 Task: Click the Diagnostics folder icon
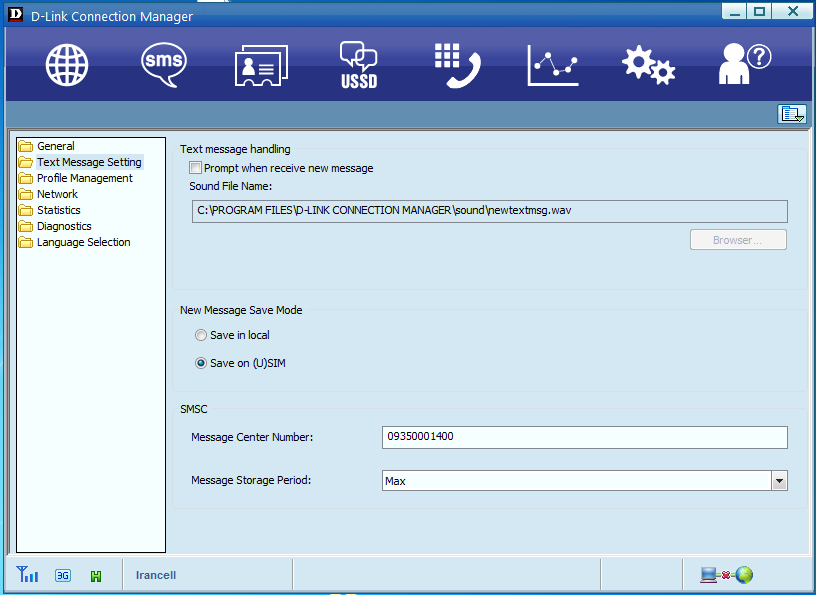(x=26, y=226)
